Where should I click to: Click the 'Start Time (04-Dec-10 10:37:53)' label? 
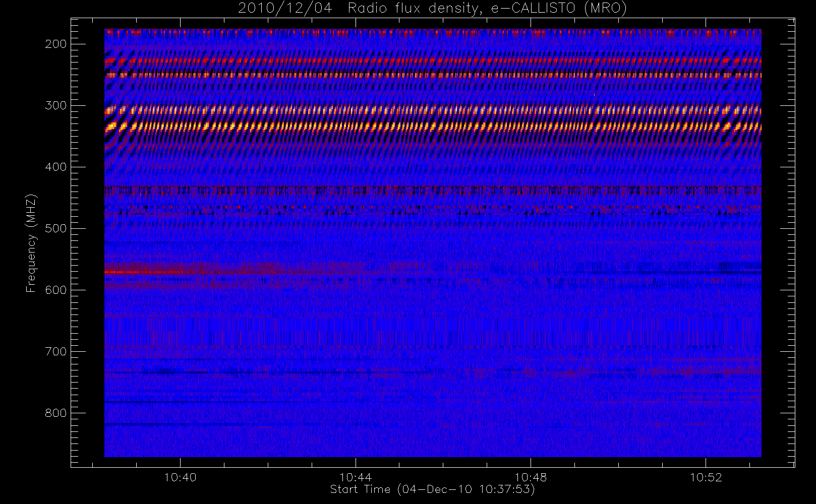pos(432,489)
